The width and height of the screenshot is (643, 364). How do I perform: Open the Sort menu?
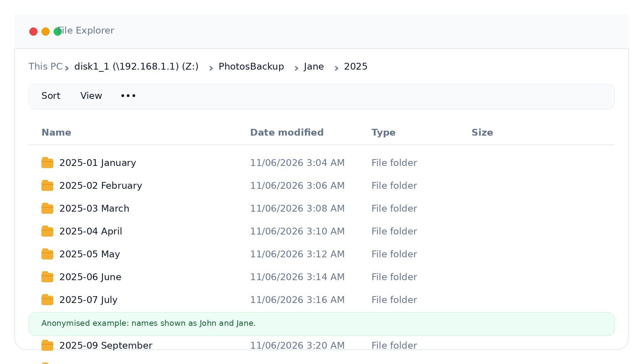(x=51, y=96)
